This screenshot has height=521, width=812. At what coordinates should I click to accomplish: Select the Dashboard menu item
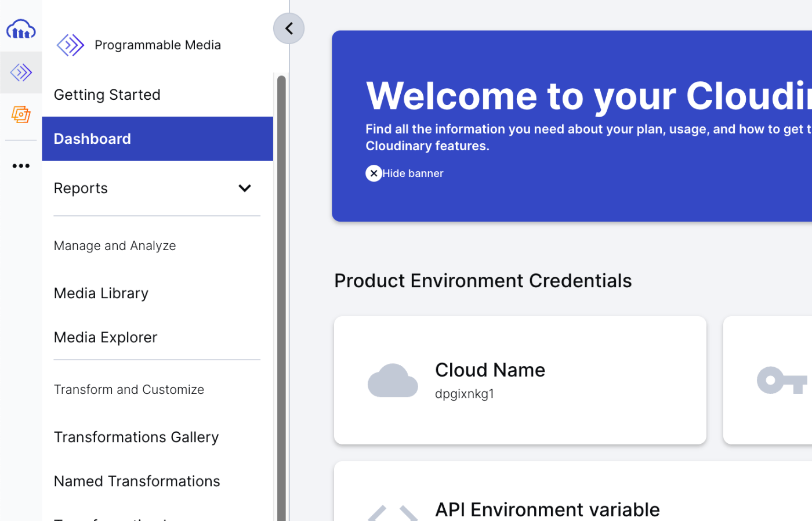click(x=157, y=139)
